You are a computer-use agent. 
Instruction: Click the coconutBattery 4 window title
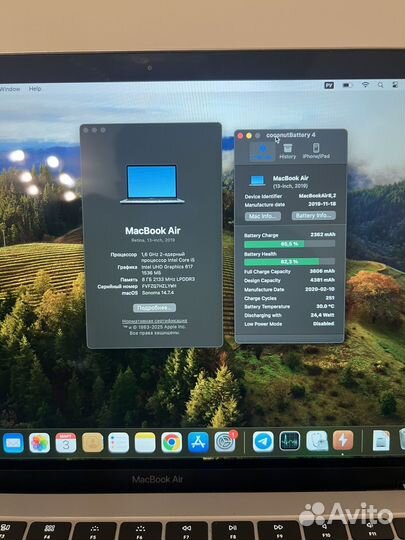[291, 135]
